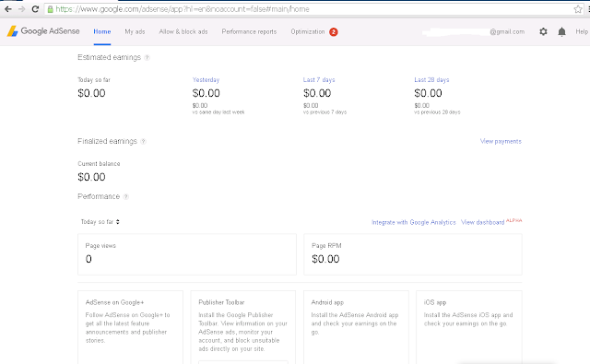Click help icon beside Performance
Screen dimensions: 590x364
(x=126, y=196)
